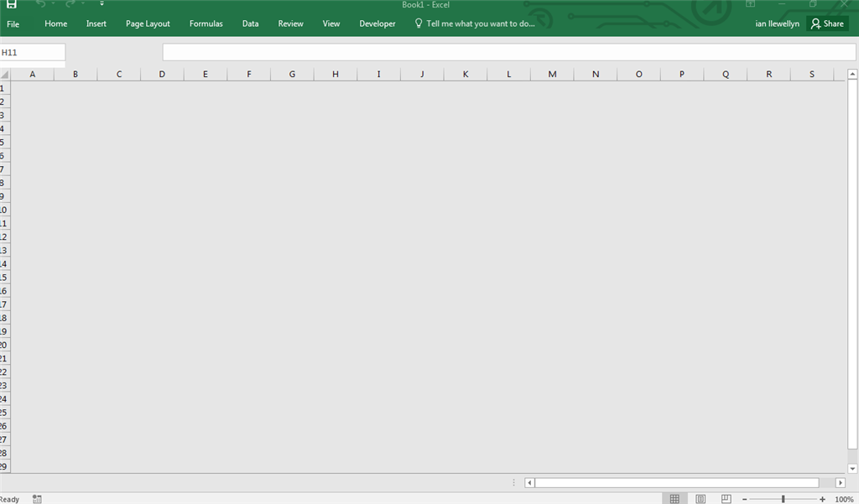This screenshot has height=504, width=859.
Task: Save the workbook using Quick Access Toolbar icon
Action: [11, 5]
